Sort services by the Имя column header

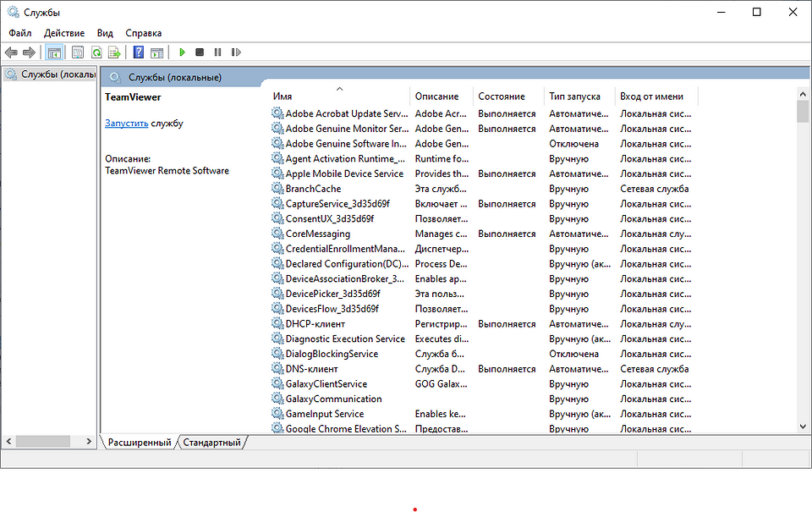(x=288, y=96)
